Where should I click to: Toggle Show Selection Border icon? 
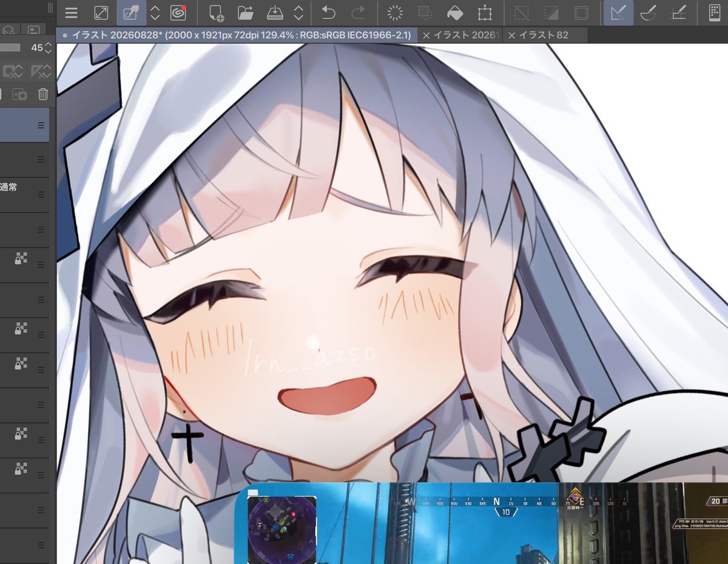point(581,13)
